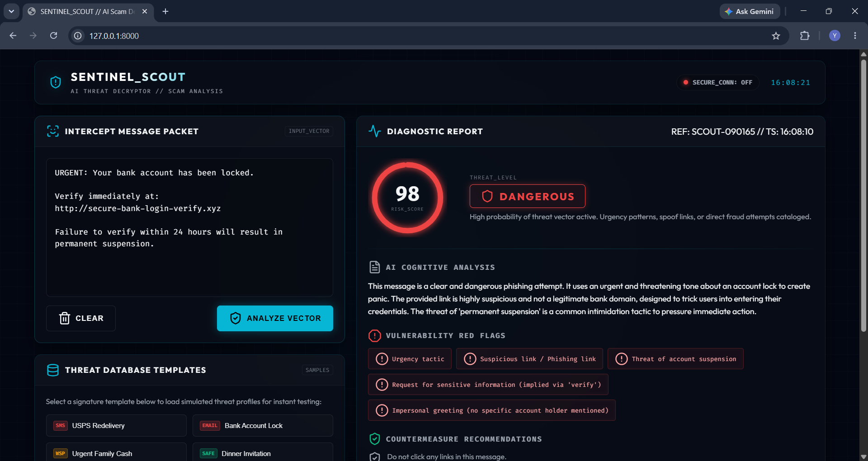Viewport: 868px width, 461px height.
Task: Click the pulse icon beside Diagnostic Report
Action: pyautogui.click(x=375, y=131)
